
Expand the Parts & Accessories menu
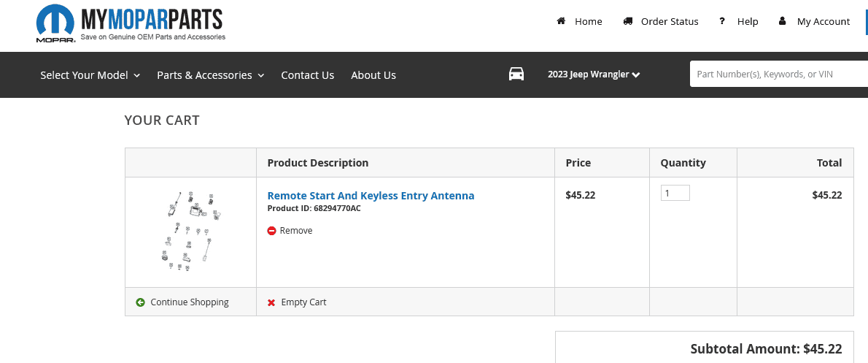click(x=210, y=74)
